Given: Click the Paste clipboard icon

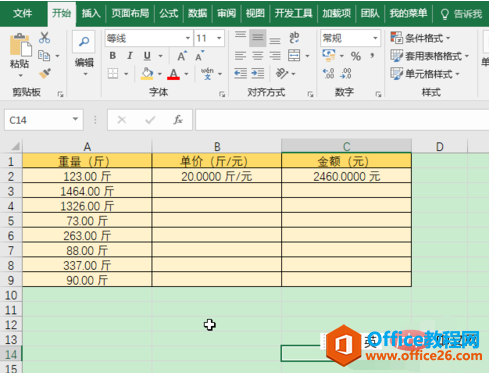Looking at the screenshot, I should click(x=20, y=45).
